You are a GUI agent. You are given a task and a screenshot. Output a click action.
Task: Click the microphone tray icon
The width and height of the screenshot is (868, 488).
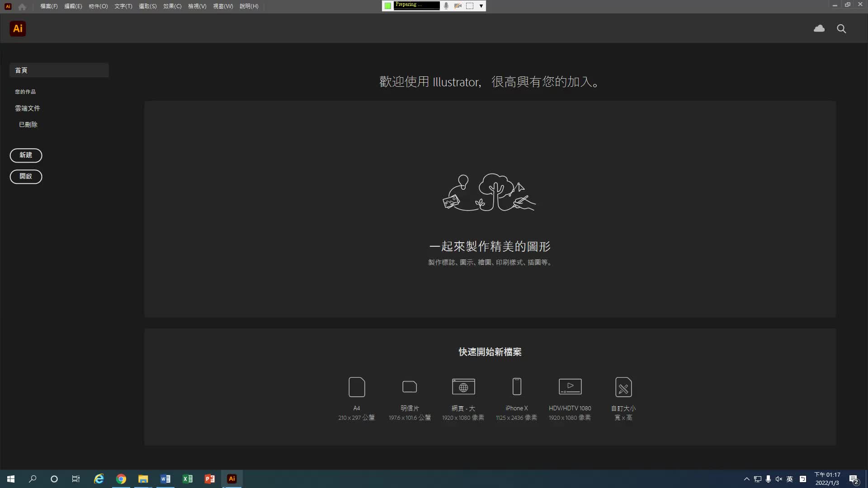tap(768, 479)
